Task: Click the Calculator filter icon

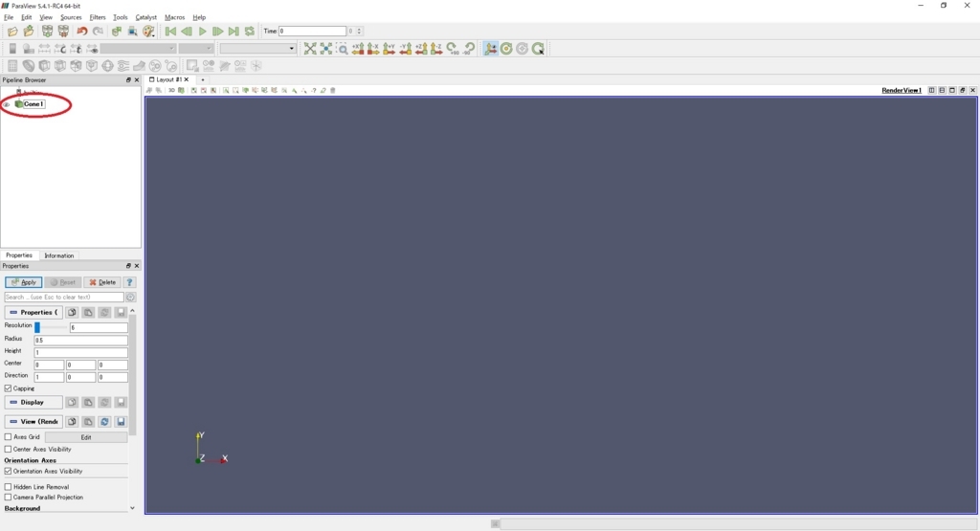Action: click(12, 66)
